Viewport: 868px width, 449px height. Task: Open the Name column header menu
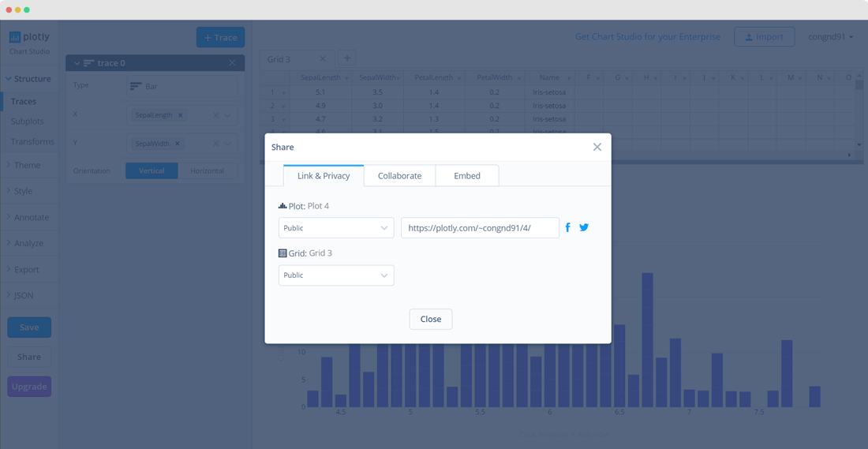click(x=569, y=78)
